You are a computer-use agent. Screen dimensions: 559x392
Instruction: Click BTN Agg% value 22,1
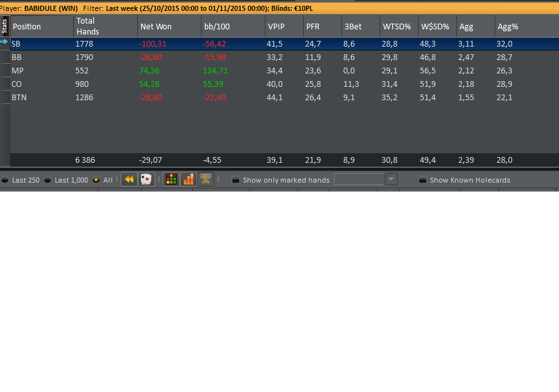pos(504,98)
